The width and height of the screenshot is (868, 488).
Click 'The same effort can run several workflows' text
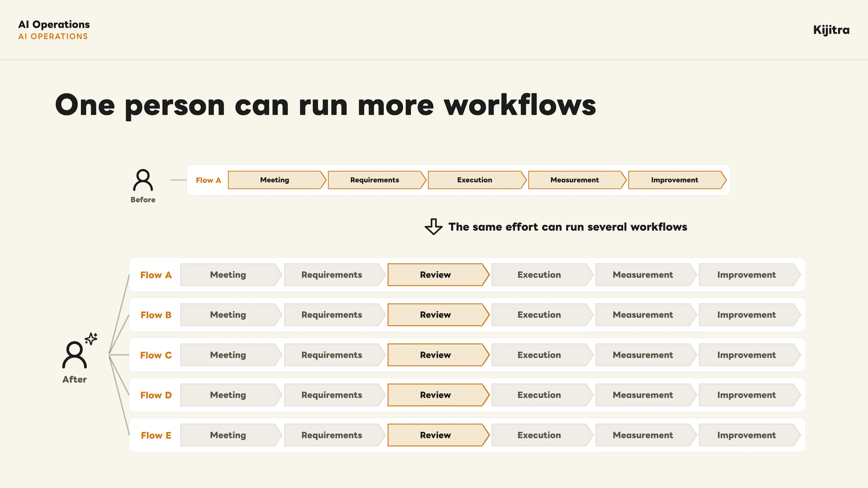click(x=568, y=227)
